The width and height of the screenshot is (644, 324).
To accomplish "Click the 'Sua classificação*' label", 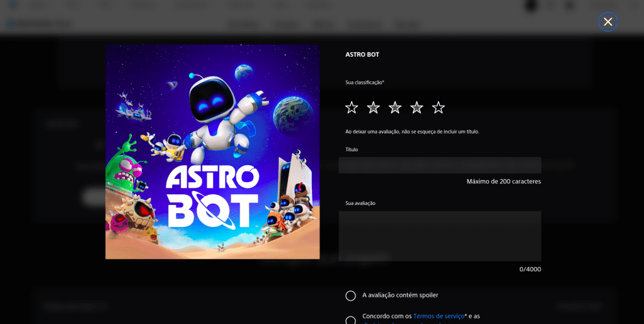I will (x=365, y=83).
